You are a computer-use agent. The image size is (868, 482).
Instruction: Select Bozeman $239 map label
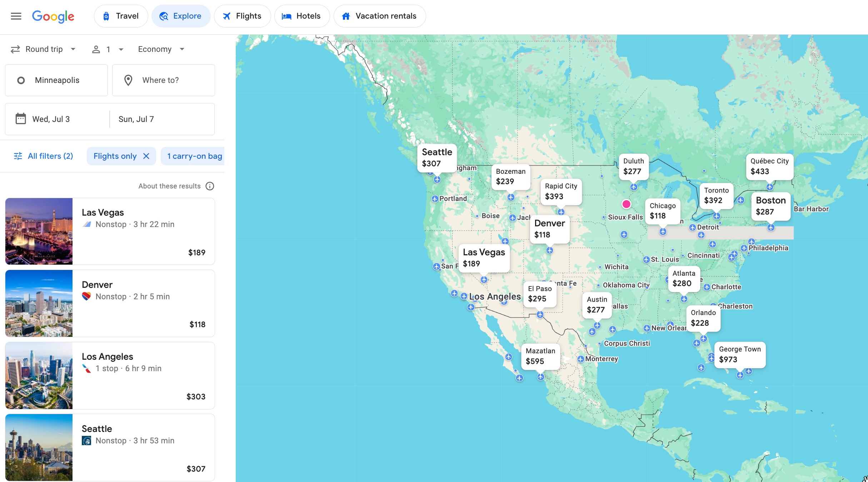click(x=511, y=176)
